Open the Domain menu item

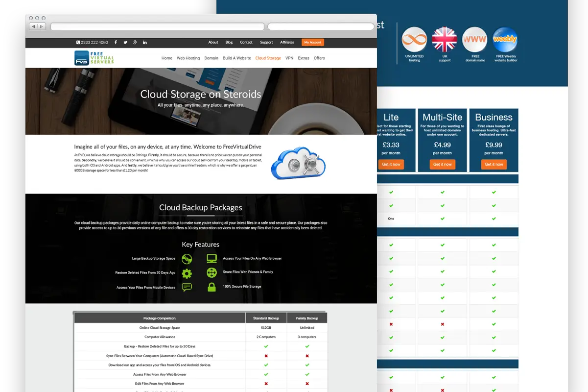[212, 58]
